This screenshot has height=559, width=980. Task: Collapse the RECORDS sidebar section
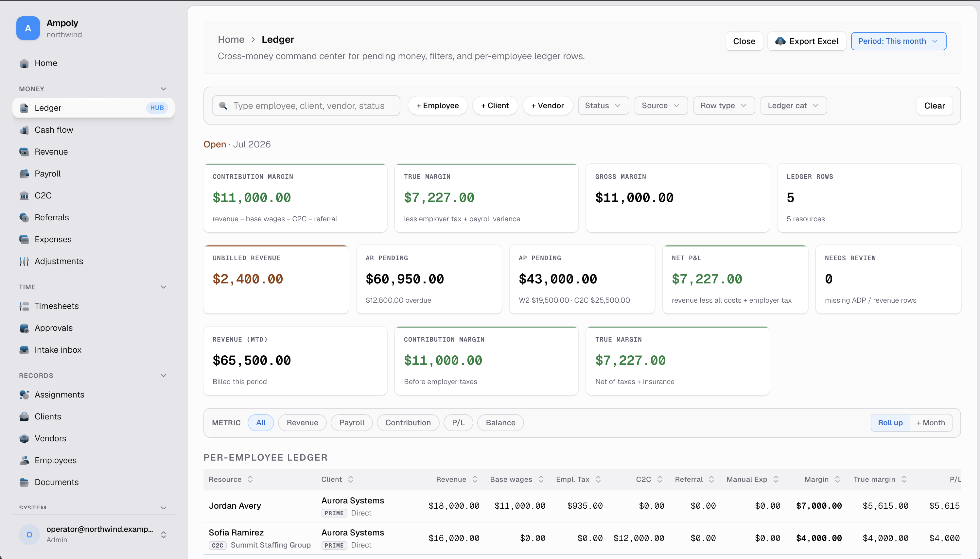click(164, 376)
